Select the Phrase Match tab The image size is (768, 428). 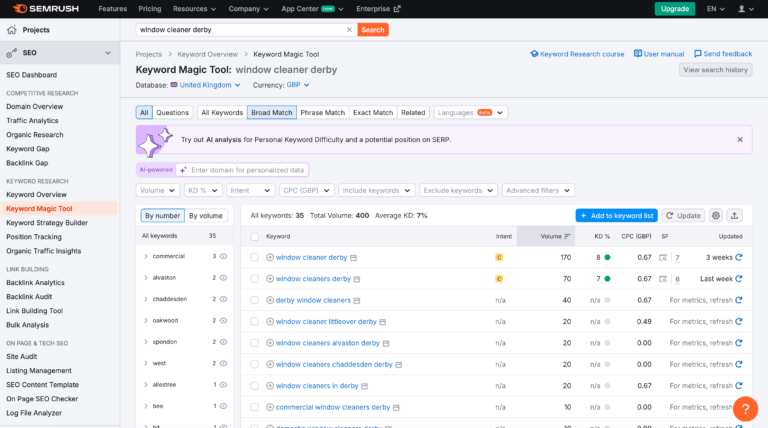[x=322, y=113]
